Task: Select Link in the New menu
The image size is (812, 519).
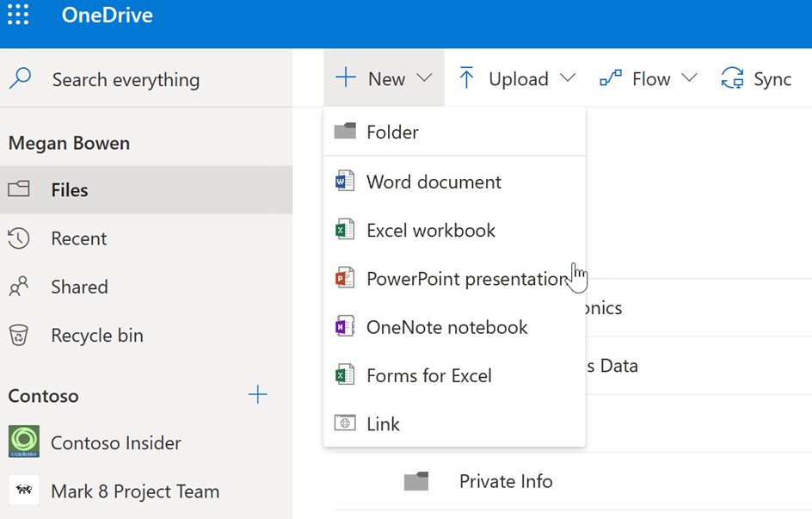Action: point(455,423)
